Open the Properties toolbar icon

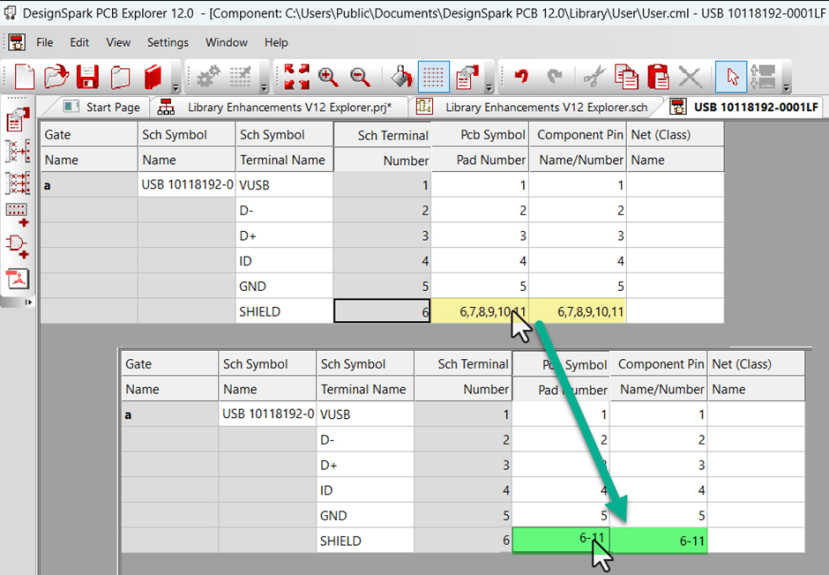[467, 77]
